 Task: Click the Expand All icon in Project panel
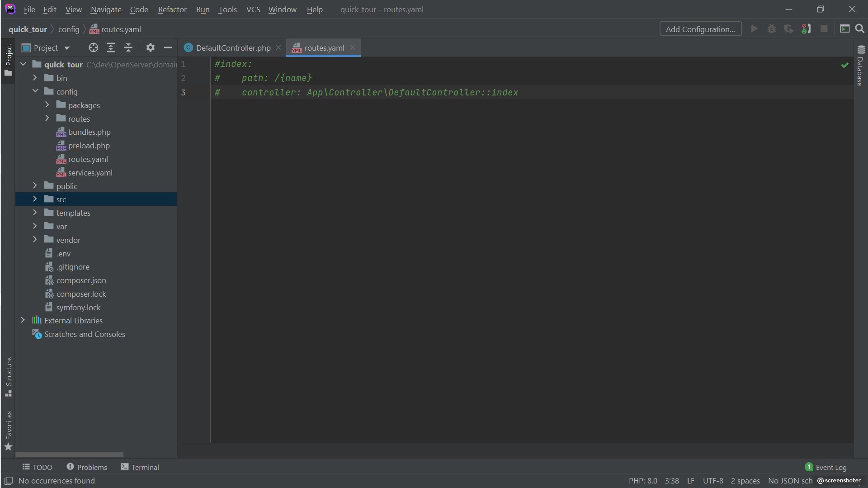tap(111, 47)
